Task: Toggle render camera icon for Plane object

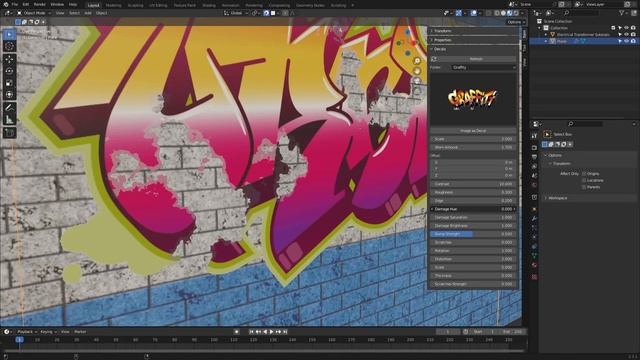Action: tap(633, 41)
